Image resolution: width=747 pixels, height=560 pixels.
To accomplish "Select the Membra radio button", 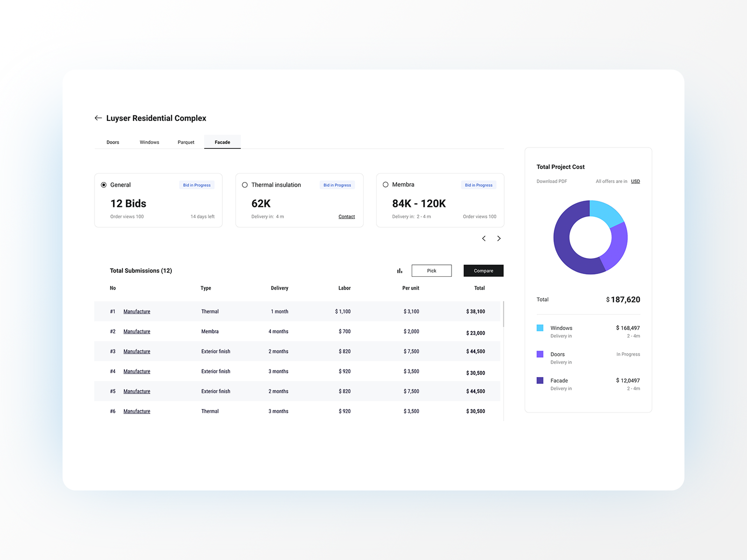I will pyautogui.click(x=386, y=184).
